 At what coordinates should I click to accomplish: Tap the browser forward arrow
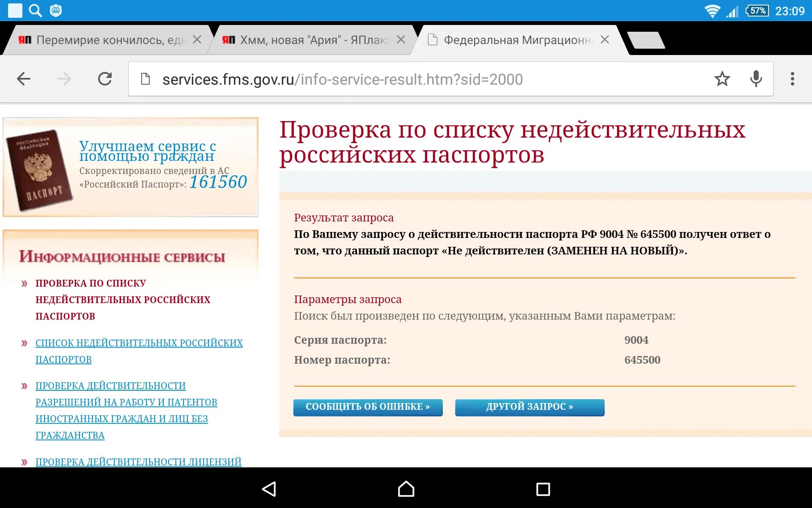64,79
